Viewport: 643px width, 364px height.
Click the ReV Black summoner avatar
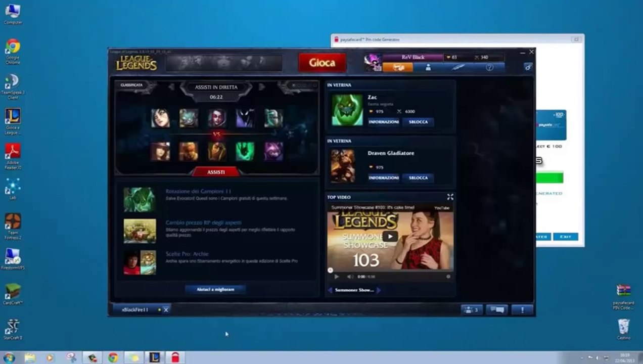click(x=373, y=63)
